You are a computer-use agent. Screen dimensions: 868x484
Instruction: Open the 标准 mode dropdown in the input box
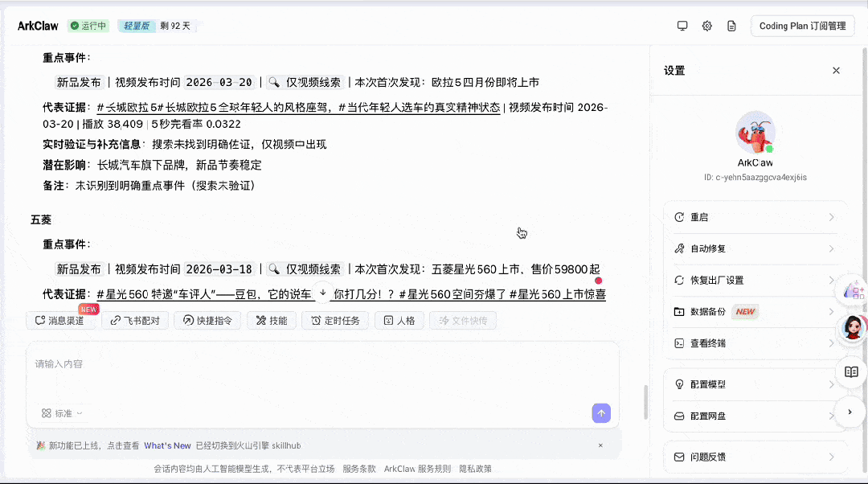point(62,413)
